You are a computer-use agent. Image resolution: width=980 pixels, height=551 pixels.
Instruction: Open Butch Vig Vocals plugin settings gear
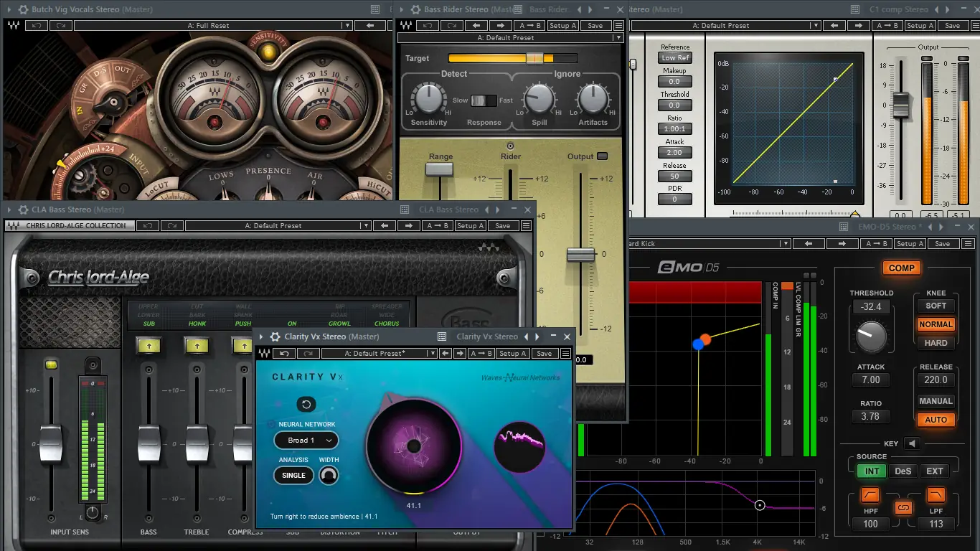[x=24, y=10]
